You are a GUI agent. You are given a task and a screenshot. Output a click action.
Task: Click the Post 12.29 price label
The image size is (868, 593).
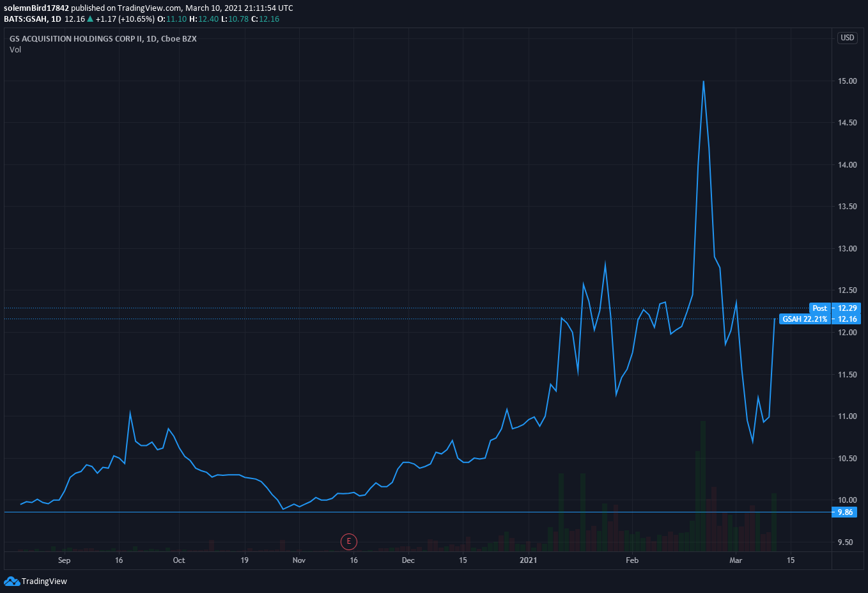[835, 308]
